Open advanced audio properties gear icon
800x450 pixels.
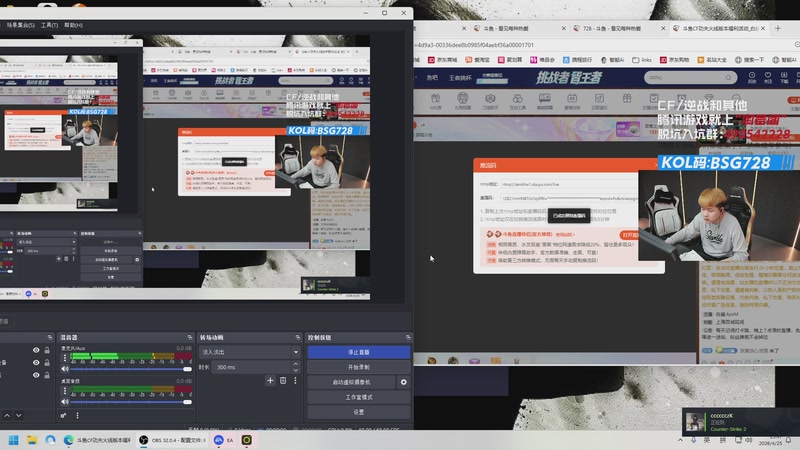[x=63, y=415]
